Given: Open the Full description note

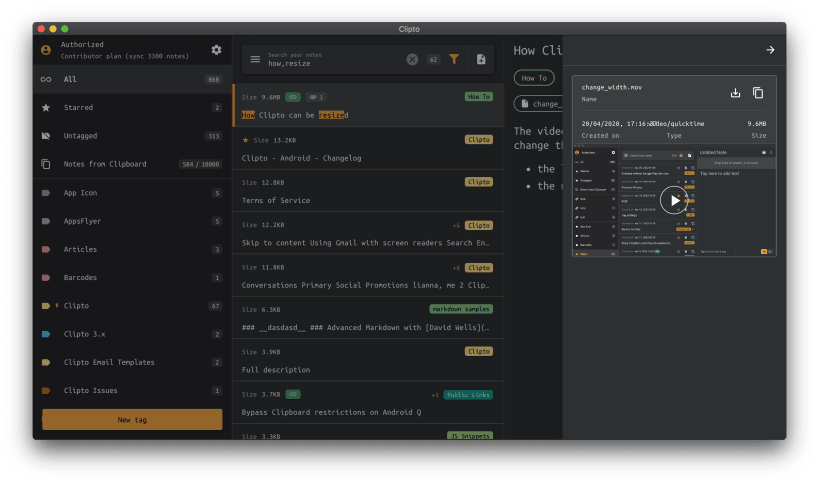Looking at the screenshot, I should tap(368, 360).
